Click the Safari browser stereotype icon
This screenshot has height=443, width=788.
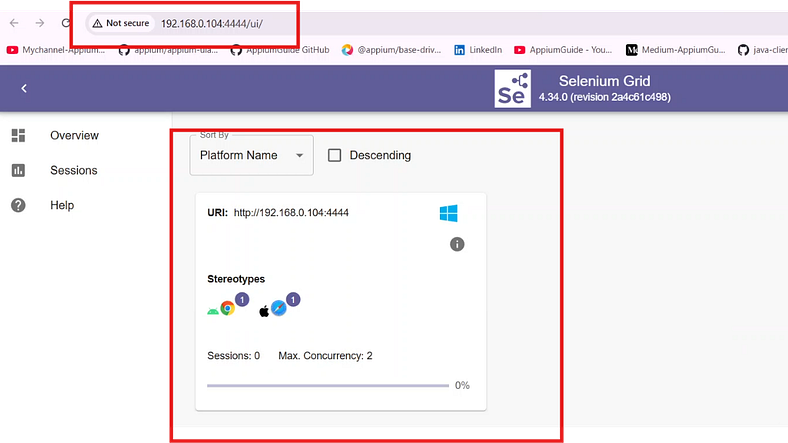pyautogui.click(x=278, y=308)
